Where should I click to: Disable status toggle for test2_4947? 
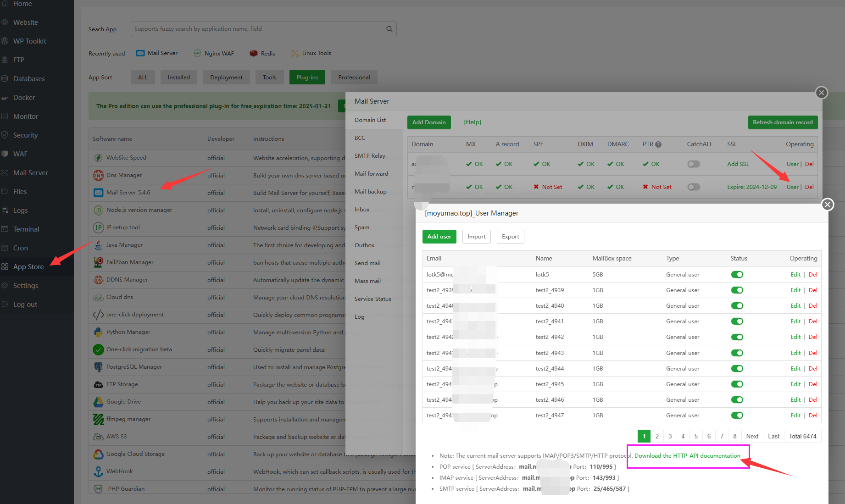737,415
